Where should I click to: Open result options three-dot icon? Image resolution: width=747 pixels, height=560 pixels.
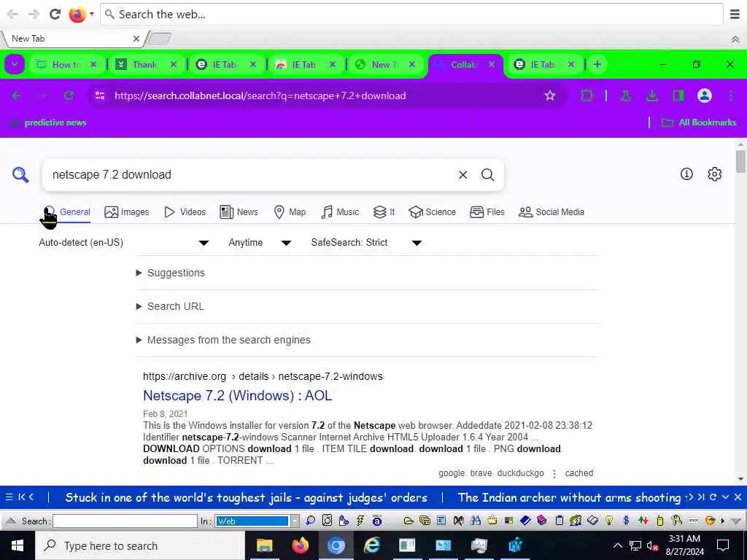tap(554, 473)
